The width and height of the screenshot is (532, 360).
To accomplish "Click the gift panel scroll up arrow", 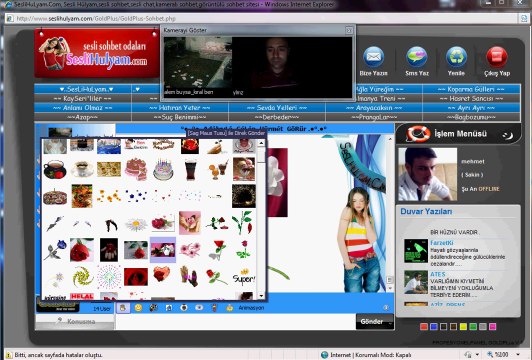I will coord(261,143).
